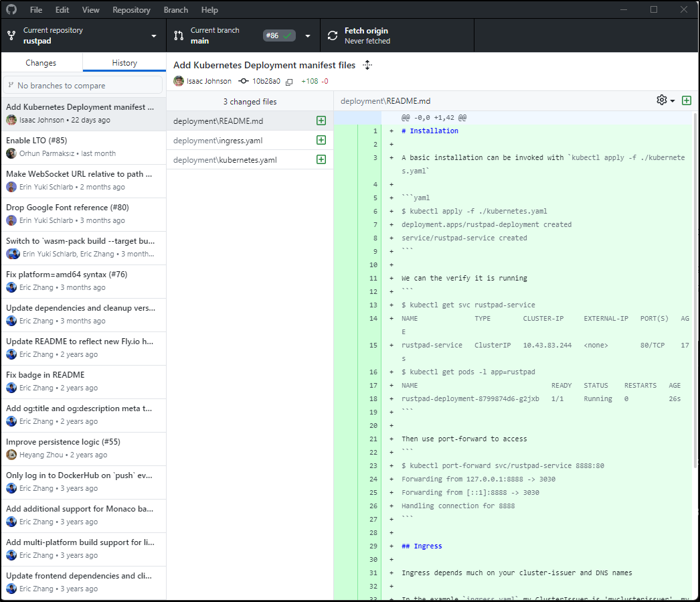Click the added status icon in diff header
Viewport: 700px width, 602px height.
click(x=687, y=100)
